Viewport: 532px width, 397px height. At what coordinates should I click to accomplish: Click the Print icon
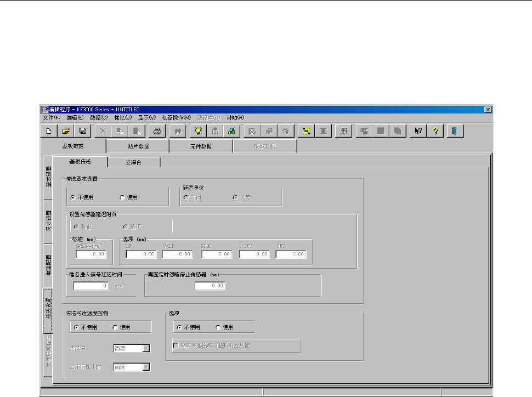157,131
